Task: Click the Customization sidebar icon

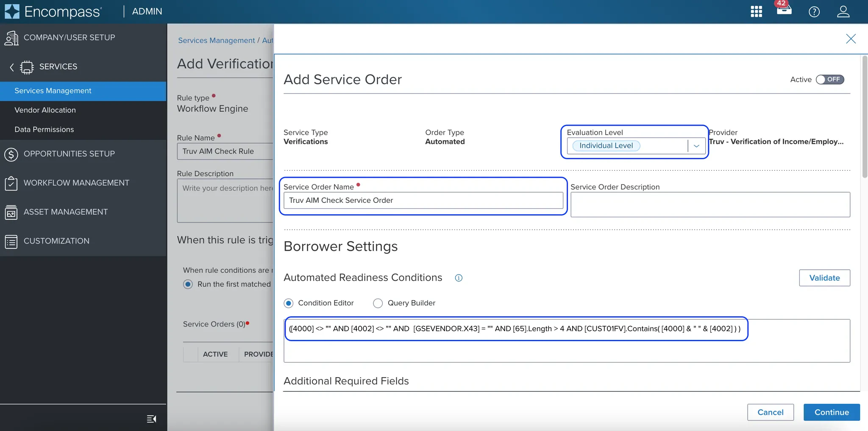Action: 11,241
